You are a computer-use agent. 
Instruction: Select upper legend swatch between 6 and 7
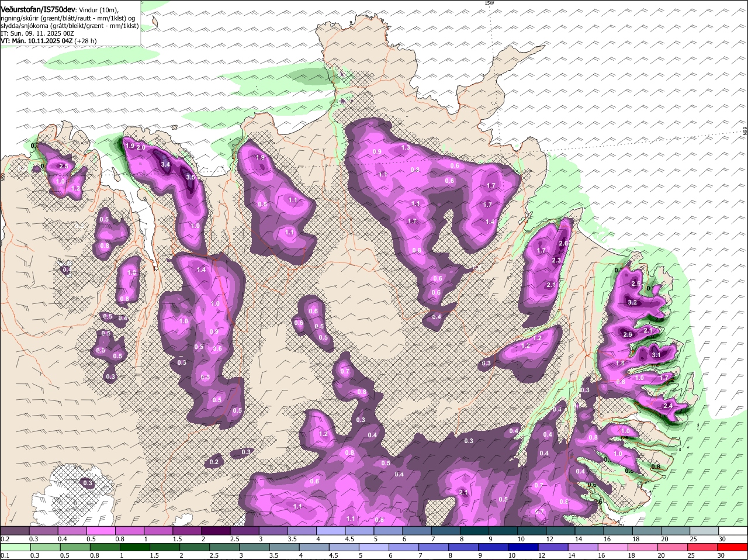pos(417,530)
